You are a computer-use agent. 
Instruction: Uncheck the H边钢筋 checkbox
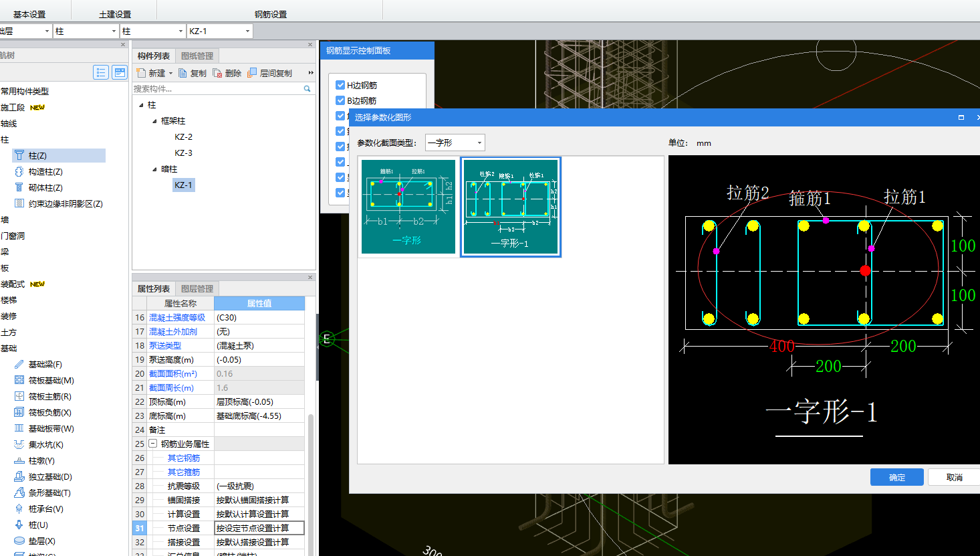pyautogui.click(x=340, y=85)
